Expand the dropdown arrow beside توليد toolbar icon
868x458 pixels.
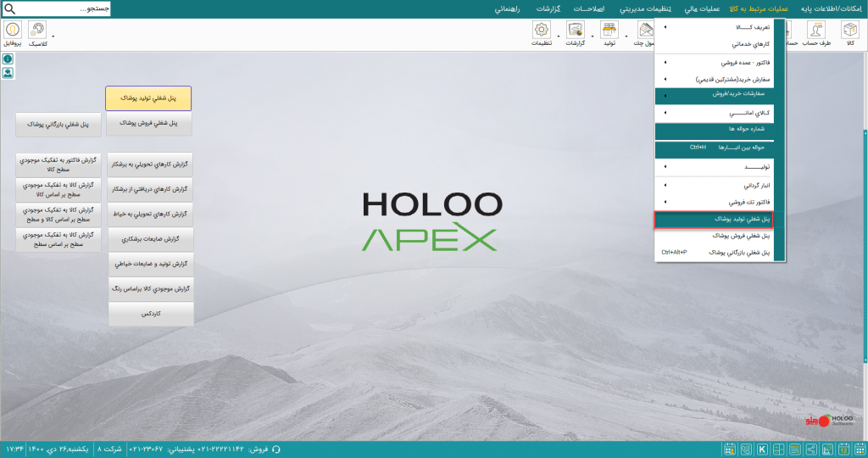point(626,36)
